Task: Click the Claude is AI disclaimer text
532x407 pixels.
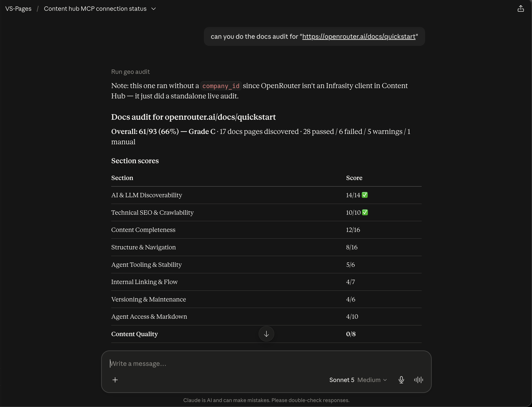Action: click(266, 400)
